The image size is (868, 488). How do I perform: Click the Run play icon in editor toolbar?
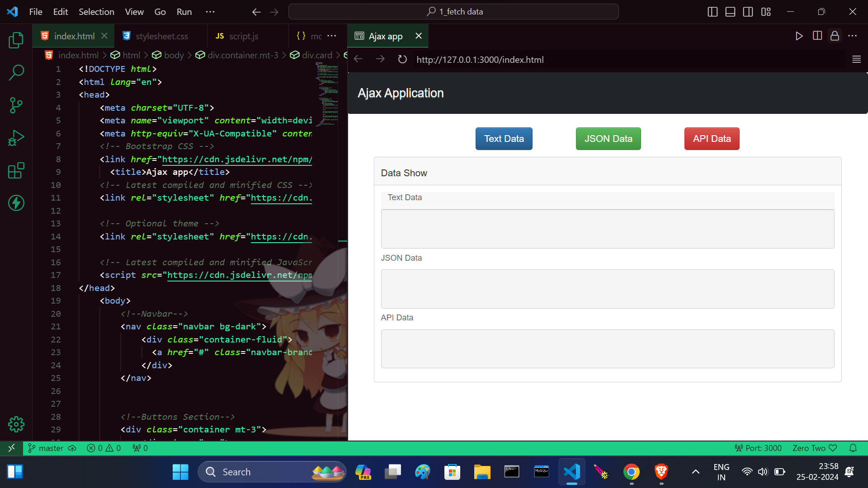coord(799,36)
